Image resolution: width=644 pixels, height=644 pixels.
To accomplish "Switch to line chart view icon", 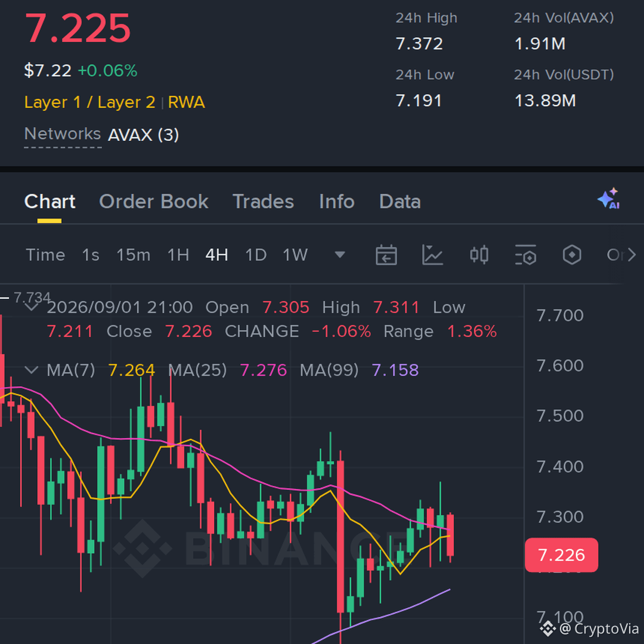I will [432, 255].
